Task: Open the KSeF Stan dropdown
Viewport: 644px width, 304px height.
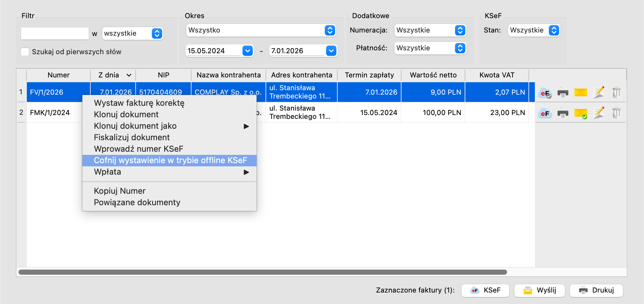Action: (x=534, y=30)
